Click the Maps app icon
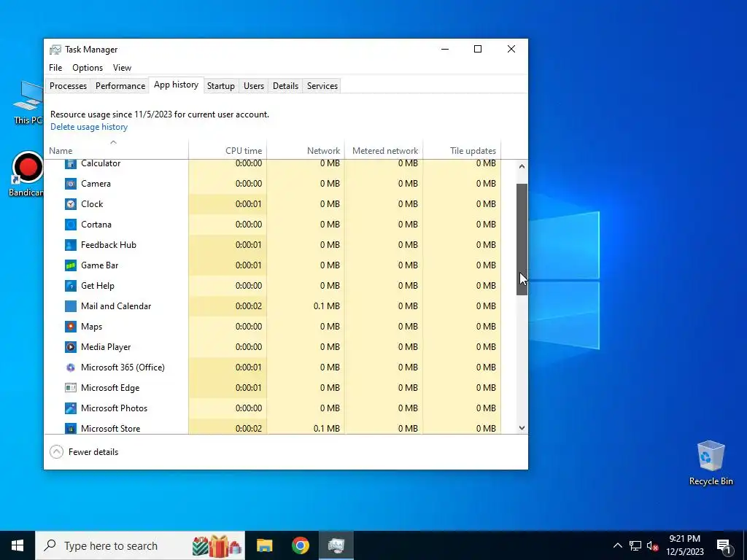Screen dimensions: 747x560 [71, 327]
